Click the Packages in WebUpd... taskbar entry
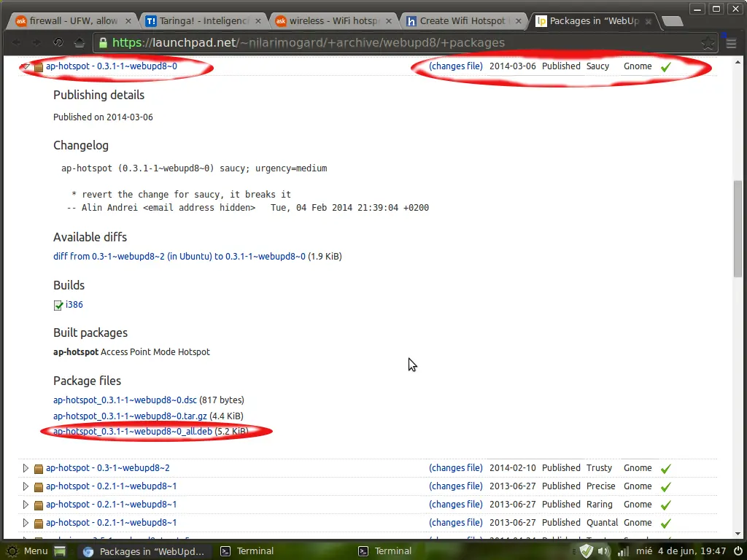 [143, 551]
